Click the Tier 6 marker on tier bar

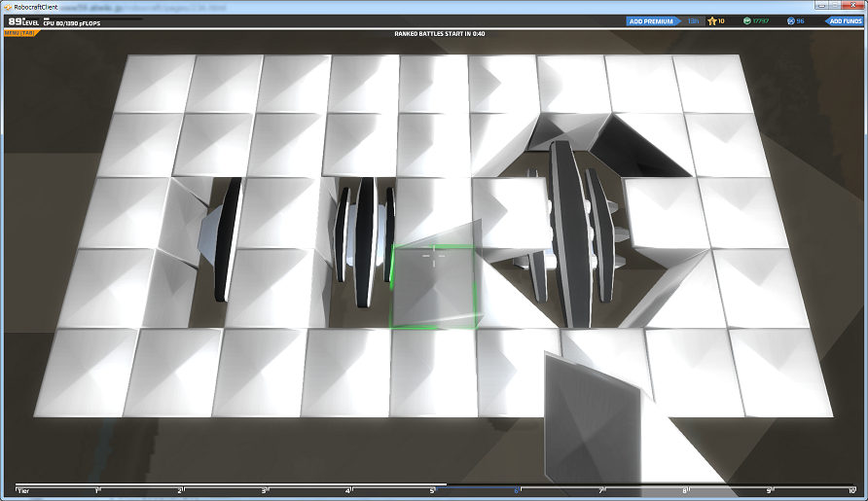517,490
